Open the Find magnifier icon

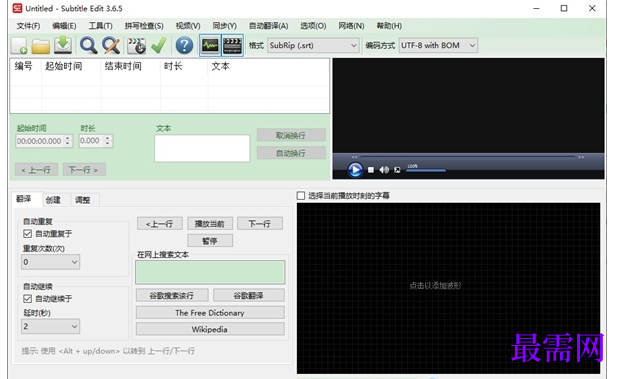tap(88, 46)
